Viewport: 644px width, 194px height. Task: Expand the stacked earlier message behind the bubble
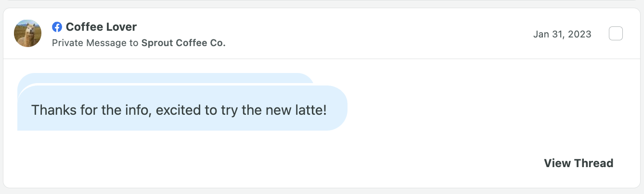pyautogui.click(x=166, y=78)
